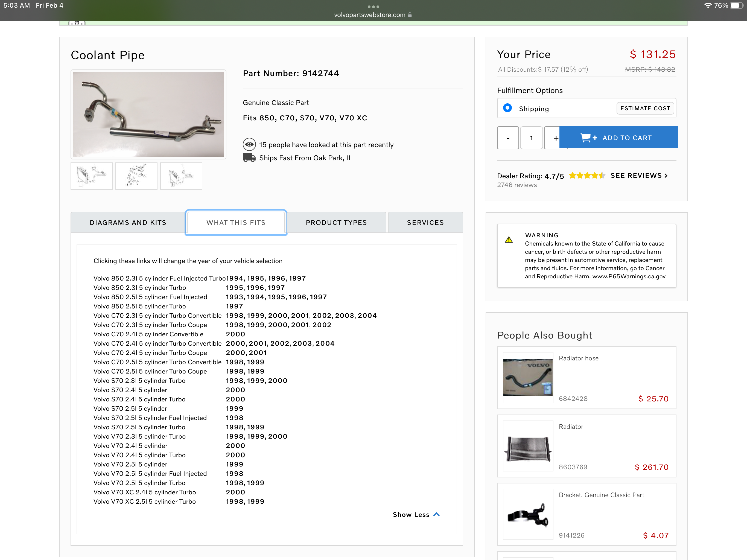
Task: Click the shipping truck icon
Action: click(x=249, y=158)
